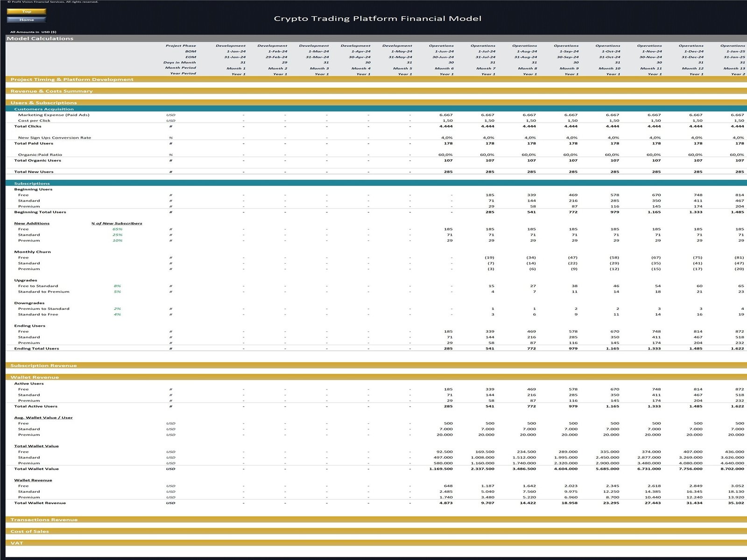
Task: Expand the Subscription Revenue section
Action: point(43,365)
